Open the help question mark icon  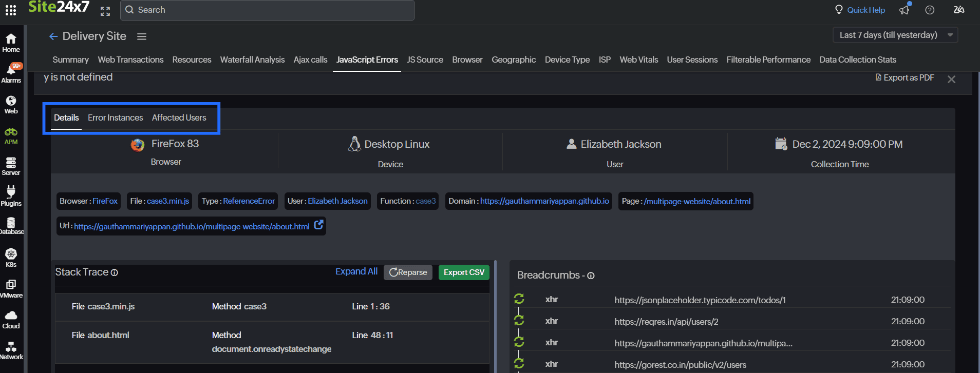click(930, 10)
